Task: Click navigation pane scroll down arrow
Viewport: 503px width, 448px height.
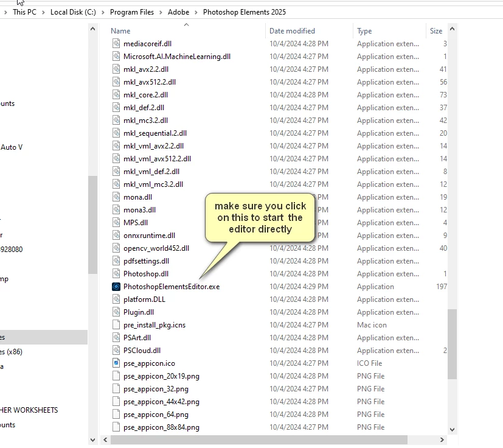Action: (92, 440)
